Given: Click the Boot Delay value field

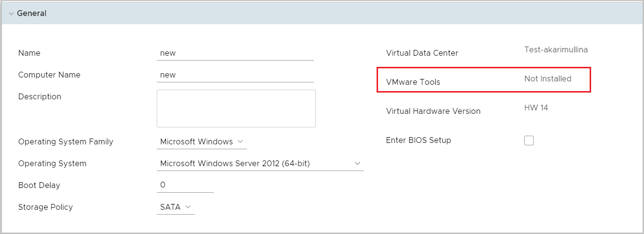Looking at the screenshot, I should [x=185, y=186].
